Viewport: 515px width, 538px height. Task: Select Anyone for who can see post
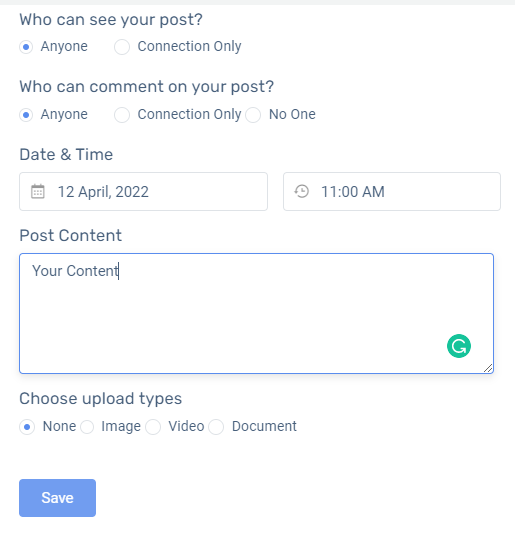point(26,47)
